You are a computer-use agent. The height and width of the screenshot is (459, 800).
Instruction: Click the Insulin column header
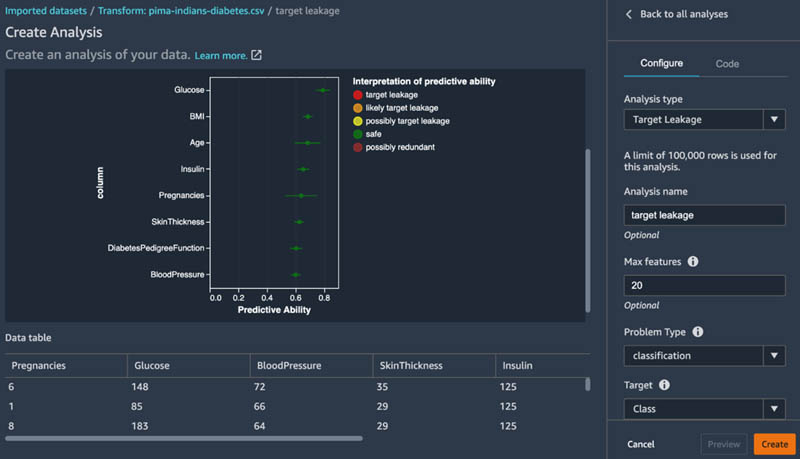tap(517, 366)
